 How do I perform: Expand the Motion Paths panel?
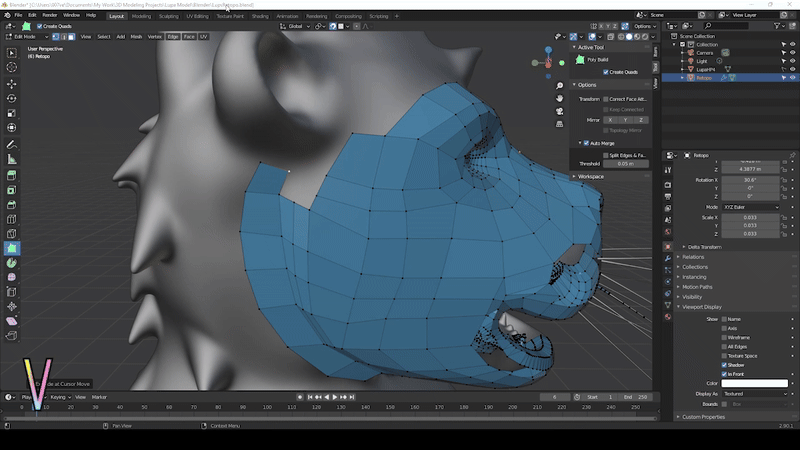[x=696, y=287]
